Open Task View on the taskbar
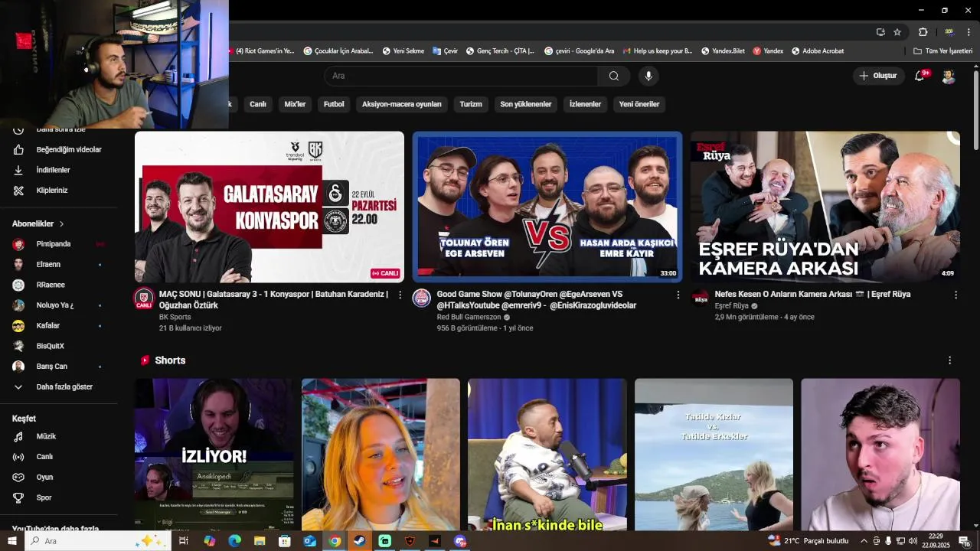The height and width of the screenshot is (551, 980). pyautogui.click(x=184, y=541)
